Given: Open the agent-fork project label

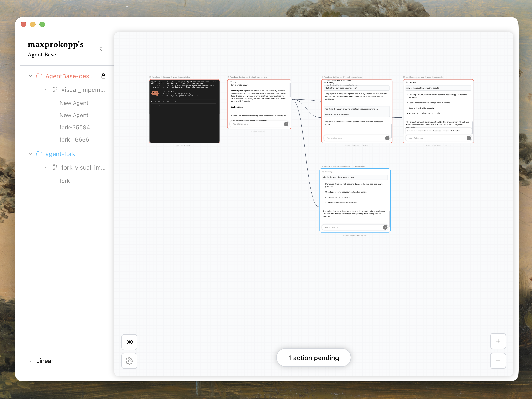Looking at the screenshot, I should [x=60, y=154].
